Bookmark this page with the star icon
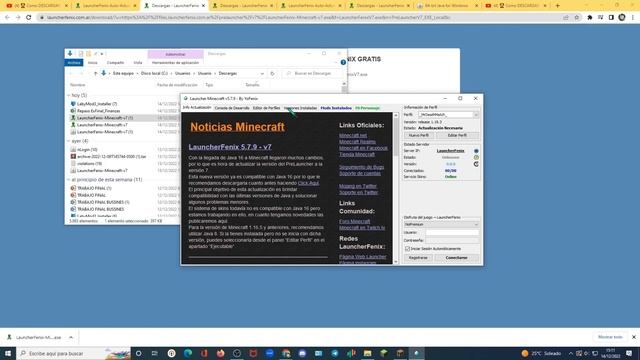 pyautogui.click(x=577, y=18)
